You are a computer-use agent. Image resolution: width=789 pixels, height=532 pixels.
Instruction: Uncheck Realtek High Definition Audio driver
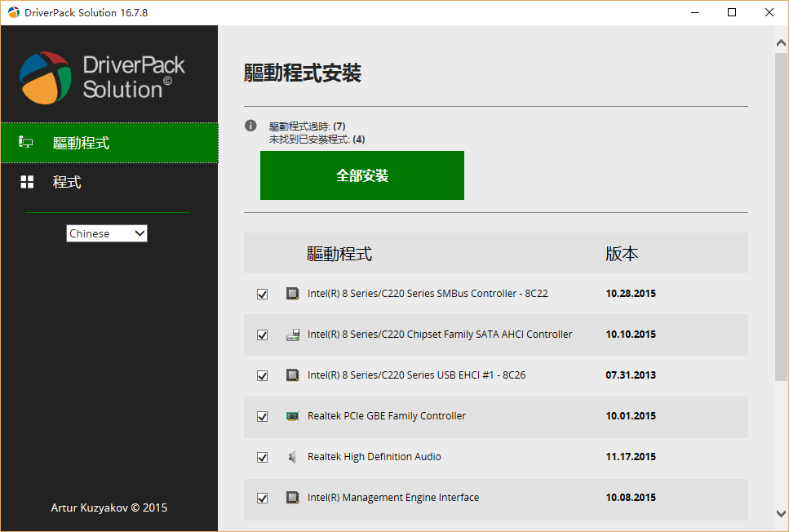pyautogui.click(x=262, y=457)
